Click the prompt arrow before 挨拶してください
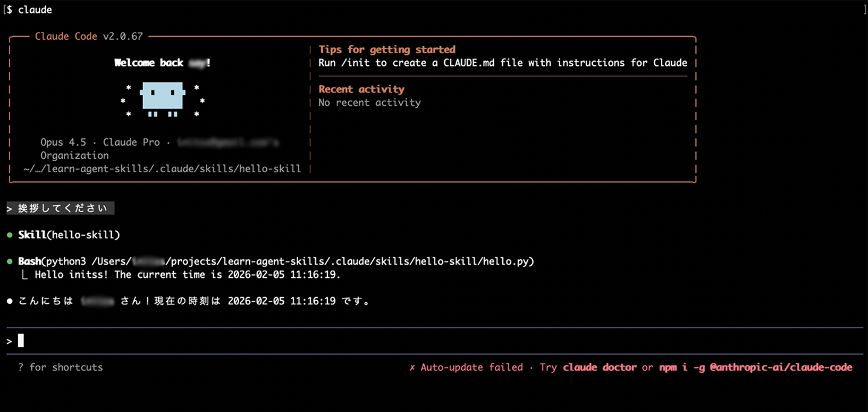Image resolution: width=868 pixels, height=412 pixels. (10, 208)
